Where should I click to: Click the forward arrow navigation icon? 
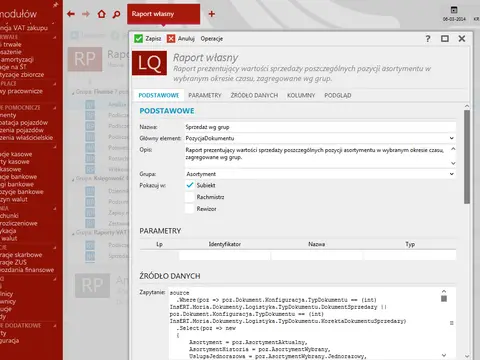(86, 14)
